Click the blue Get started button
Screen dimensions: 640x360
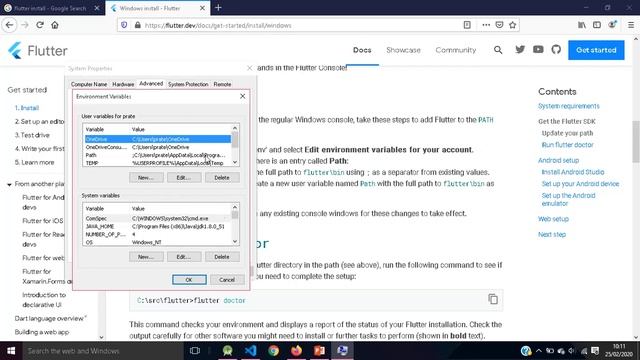[x=596, y=50]
